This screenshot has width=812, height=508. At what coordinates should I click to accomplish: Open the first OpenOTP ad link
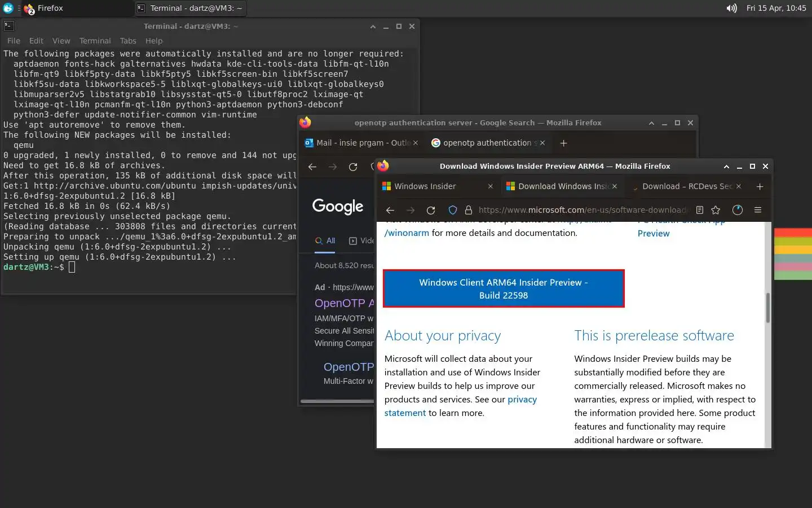point(345,303)
